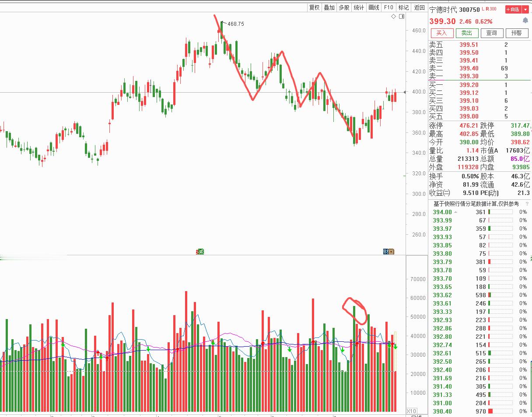Click the 外盘 value 119328

469,167
